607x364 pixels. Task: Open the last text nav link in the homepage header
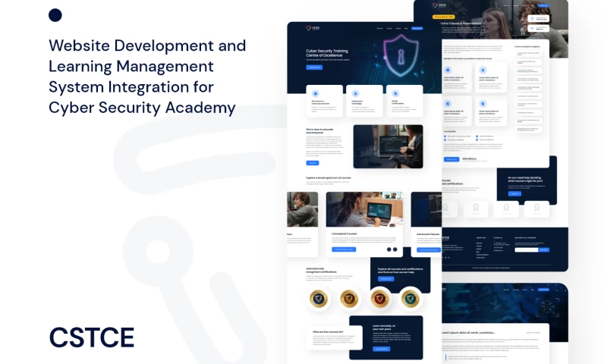pyautogui.click(x=406, y=28)
